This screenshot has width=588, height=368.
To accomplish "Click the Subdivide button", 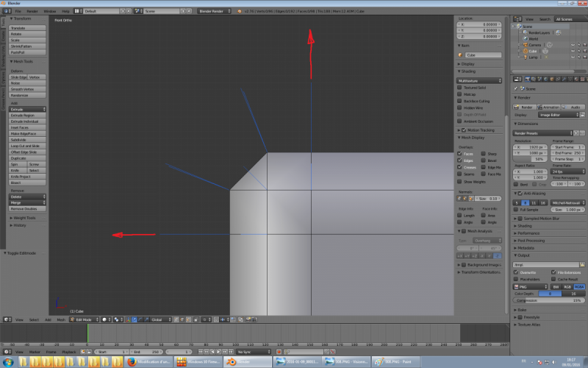I will (x=27, y=140).
